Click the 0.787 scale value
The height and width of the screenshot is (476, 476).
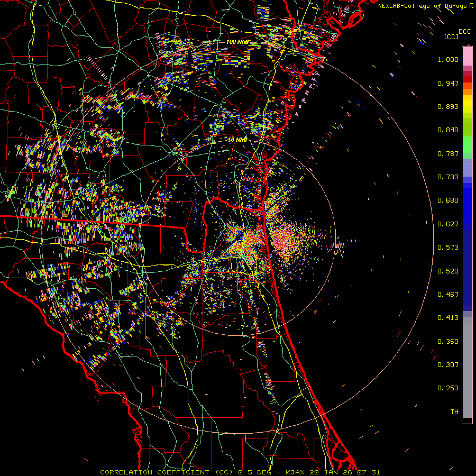click(448, 153)
